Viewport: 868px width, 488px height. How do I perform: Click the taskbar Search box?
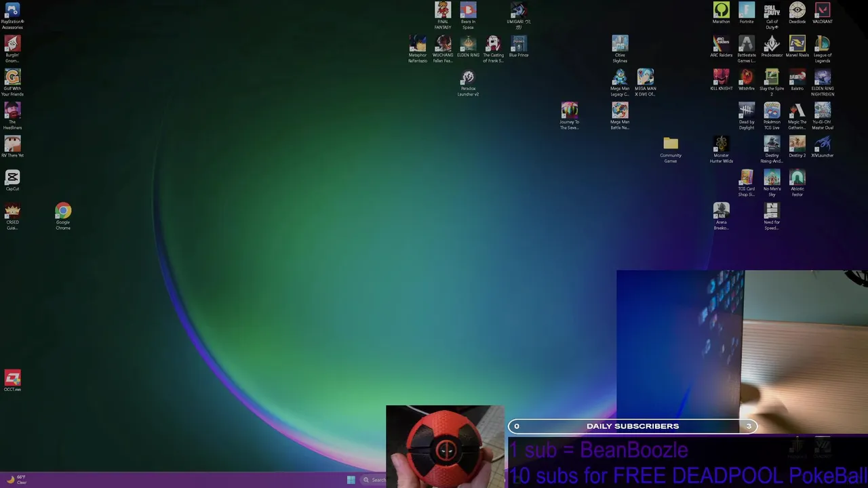pos(374,480)
